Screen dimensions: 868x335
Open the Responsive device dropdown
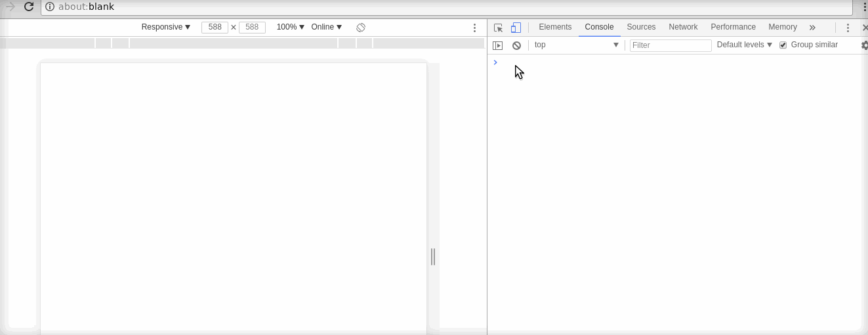pos(166,27)
